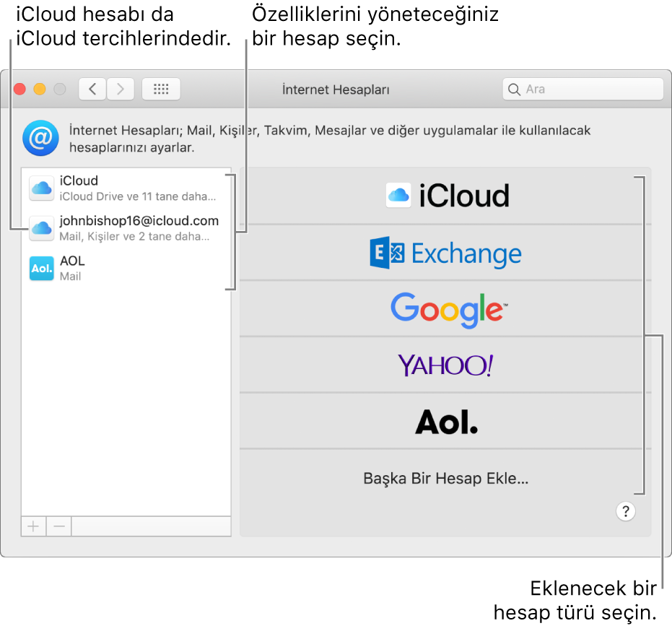Click the window title İnternet Hesapları
This screenshot has width=672, height=626.
point(336,90)
